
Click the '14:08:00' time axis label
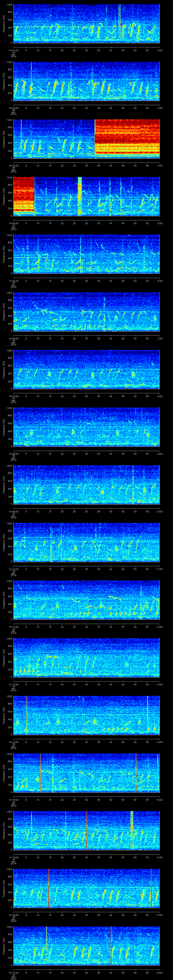tap(14, 454)
